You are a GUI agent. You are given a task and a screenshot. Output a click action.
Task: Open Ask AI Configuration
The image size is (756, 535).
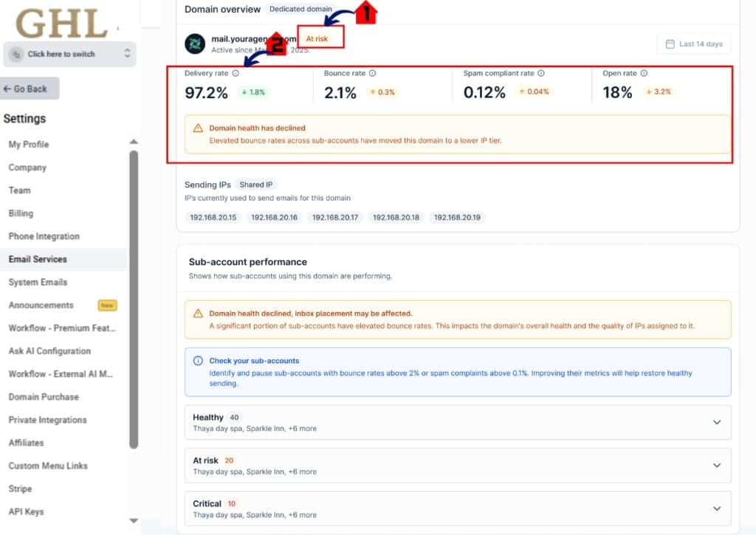coord(49,351)
